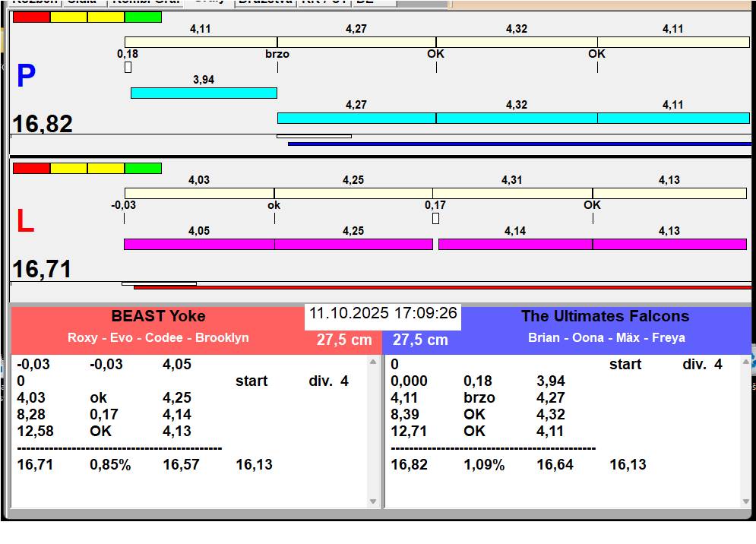Image resolution: width=756 pixels, height=544 pixels.
Task: Click The Ultimates Falcons team header
Action: coord(605,317)
